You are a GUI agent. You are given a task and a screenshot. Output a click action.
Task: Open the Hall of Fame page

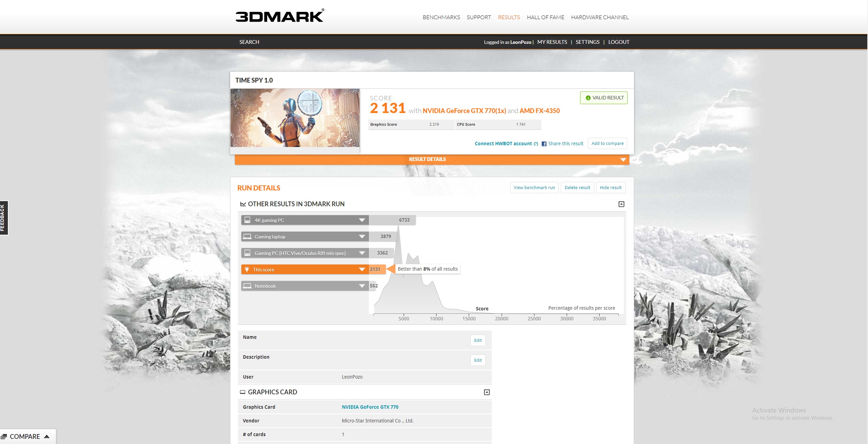[x=545, y=17]
